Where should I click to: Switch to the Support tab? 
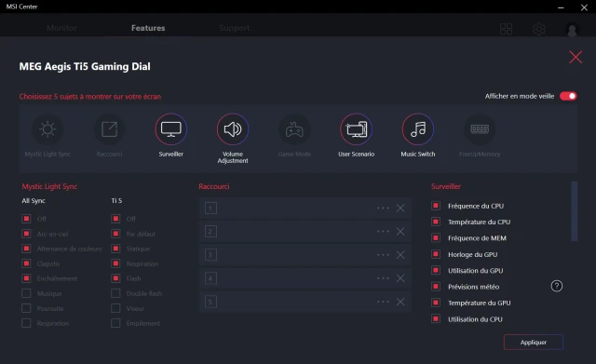pyautogui.click(x=234, y=28)
